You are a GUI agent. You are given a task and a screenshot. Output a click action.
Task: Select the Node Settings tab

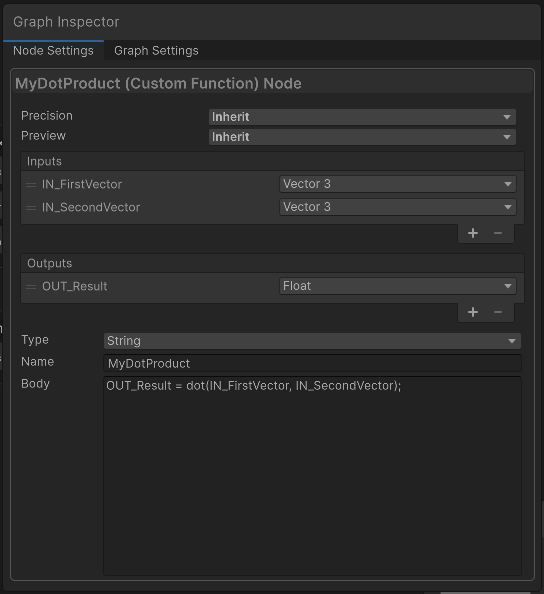53,51
